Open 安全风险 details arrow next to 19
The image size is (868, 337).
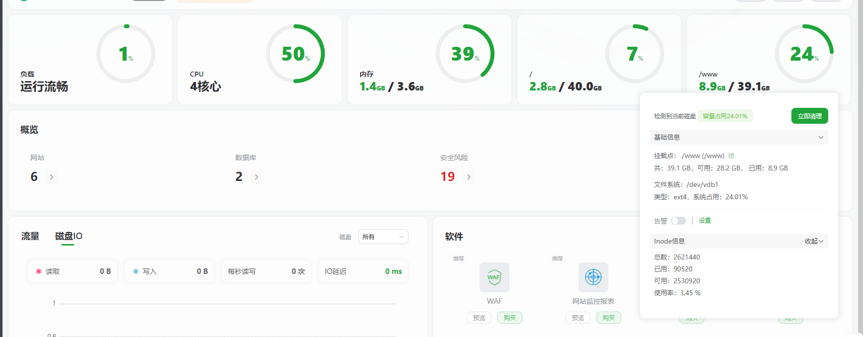[x=469, y=177]
